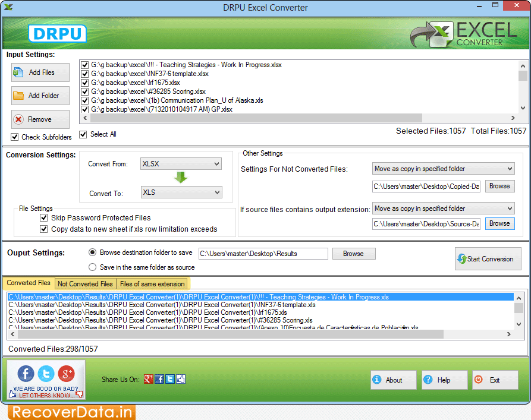The width and height of the screenshot is (531, 420).
Task: Switch to Files of same extension tab
Action: (152, 283)
